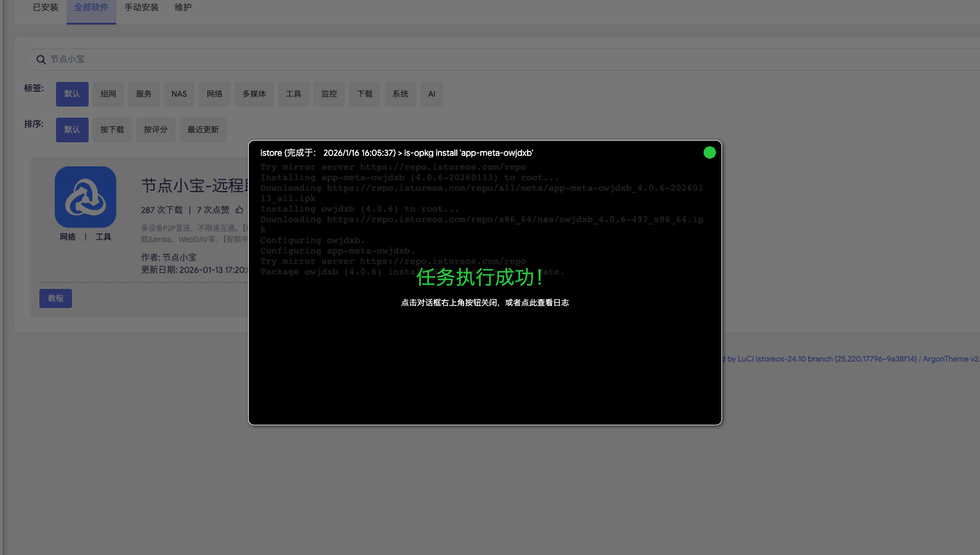The image size is (980, 555).
Task: Click the 7 次点赞 text
Action: coord(213,210)
